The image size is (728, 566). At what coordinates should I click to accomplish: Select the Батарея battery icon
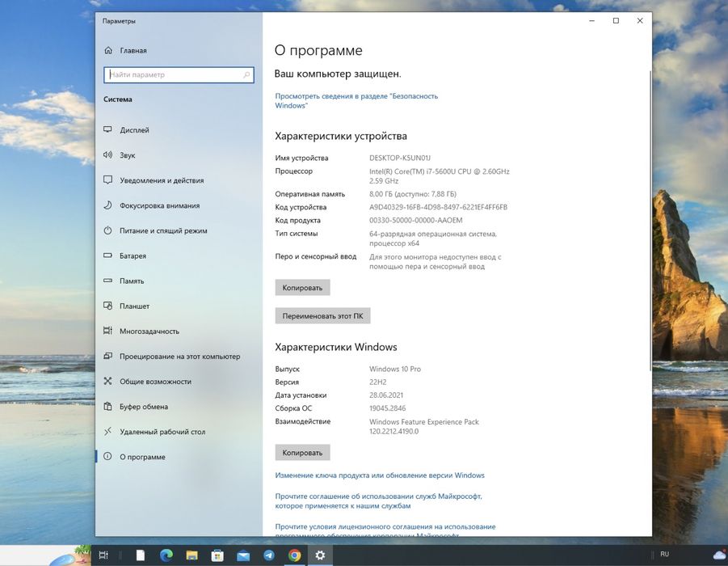[107, 256]
